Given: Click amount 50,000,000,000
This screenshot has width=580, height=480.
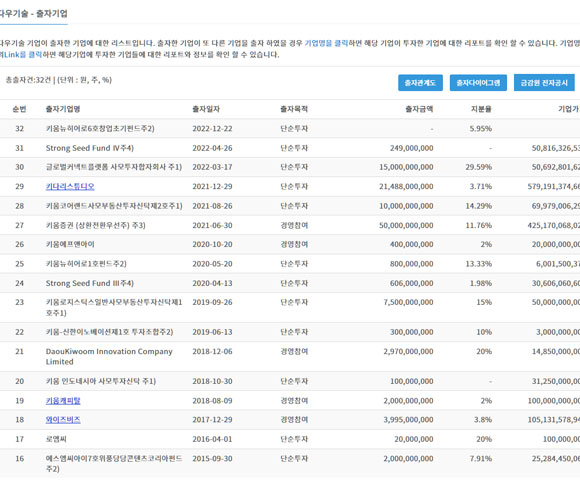Looking at the screenshot, I should [x=406, y=225].
